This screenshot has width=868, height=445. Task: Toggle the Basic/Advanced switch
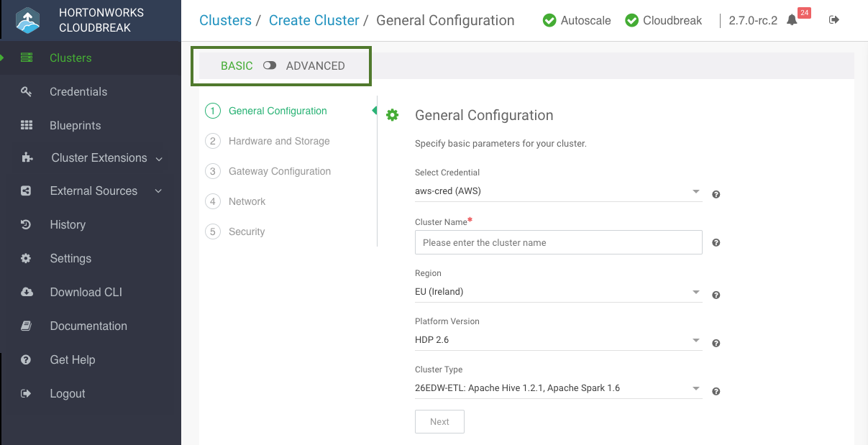click(x=270, y=65)
